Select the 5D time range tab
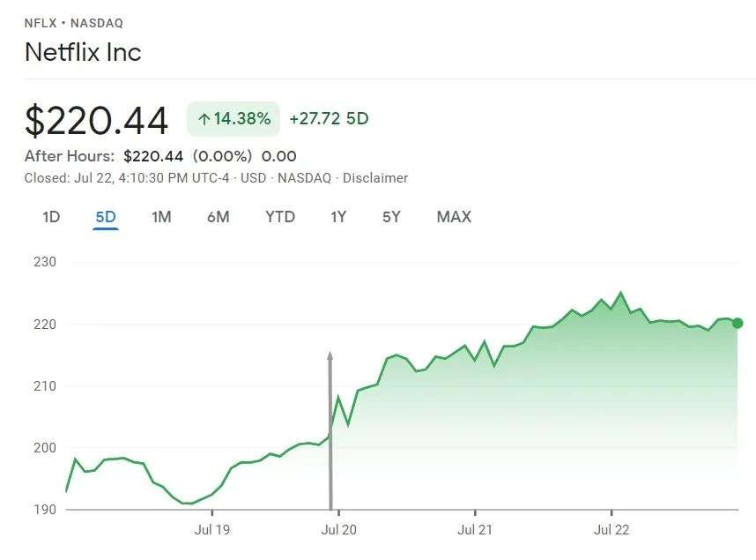Image resolution: width=756 pixels, height=560 pixels. click(x=106, y=217)
